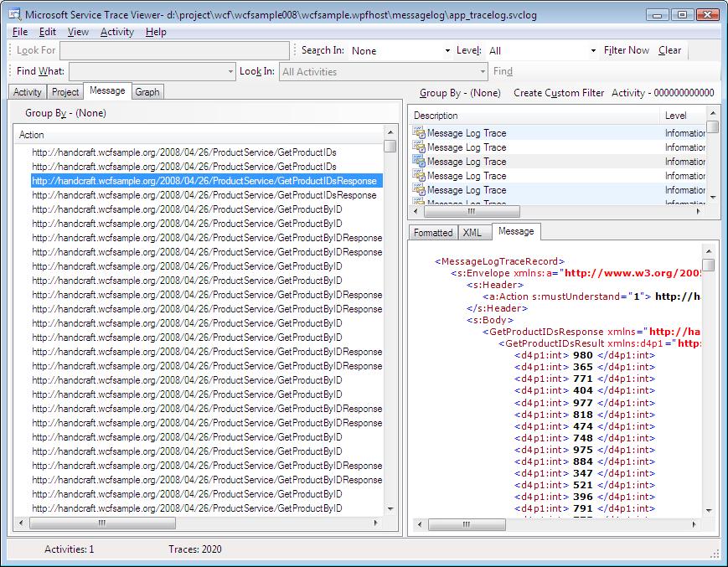Click the d4p1:int value 365
Screen dimensions: 728x567
coord(583,367)
